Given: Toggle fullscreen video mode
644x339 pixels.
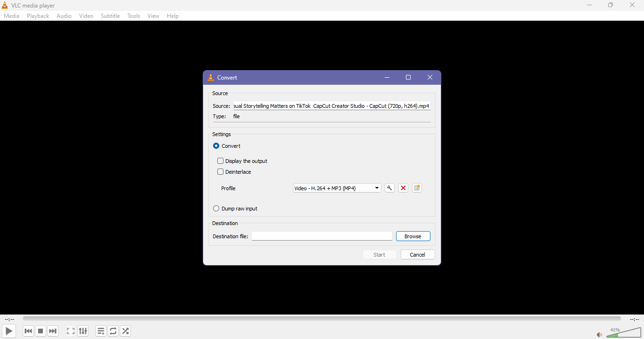Looking at the screenshot, I should [x=71, y=331].
